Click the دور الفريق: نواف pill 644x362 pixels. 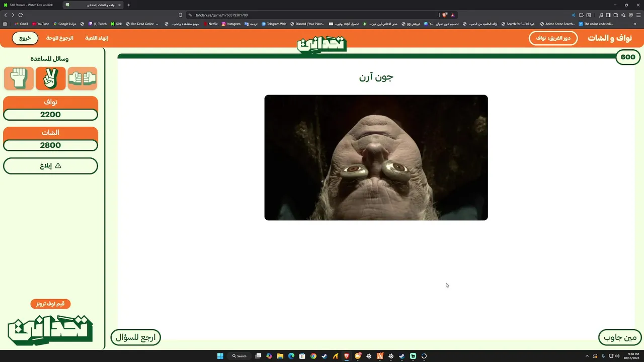pos(553,38)
